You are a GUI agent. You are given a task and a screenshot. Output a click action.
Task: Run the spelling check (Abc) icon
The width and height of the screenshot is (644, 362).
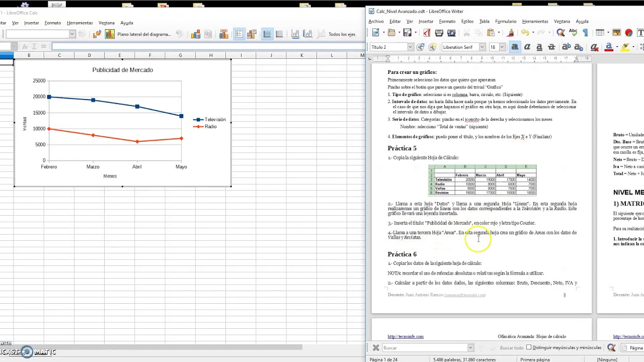[573, 33]
